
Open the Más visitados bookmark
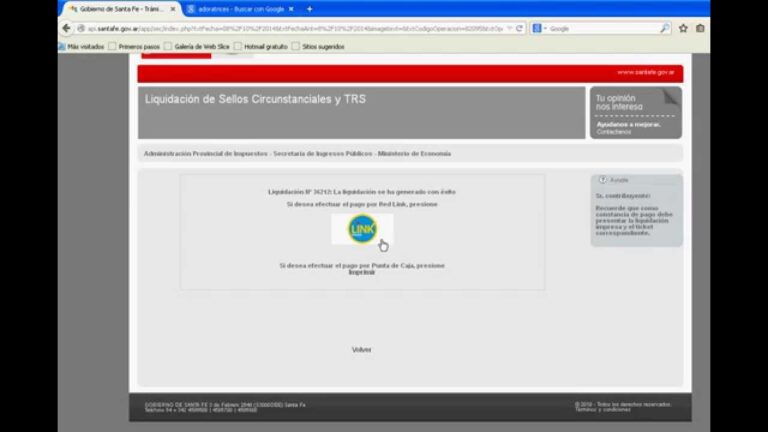coord(81,47)
